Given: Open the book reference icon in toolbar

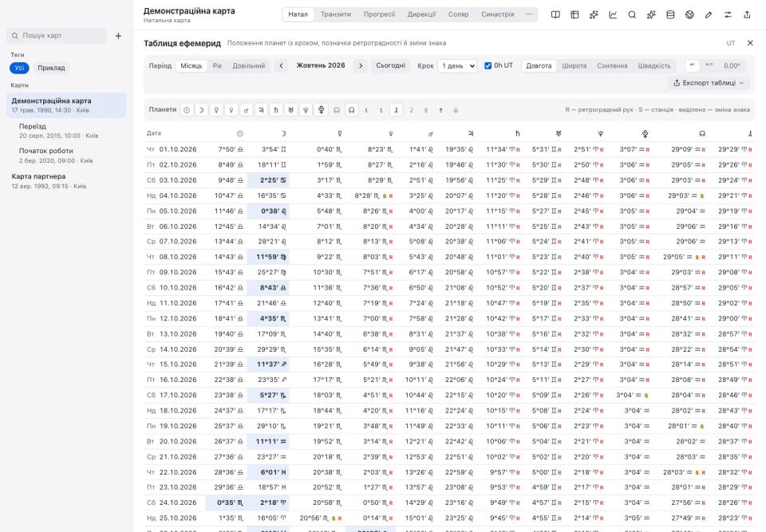Looking at the screenshot, I should pos(555,14).
